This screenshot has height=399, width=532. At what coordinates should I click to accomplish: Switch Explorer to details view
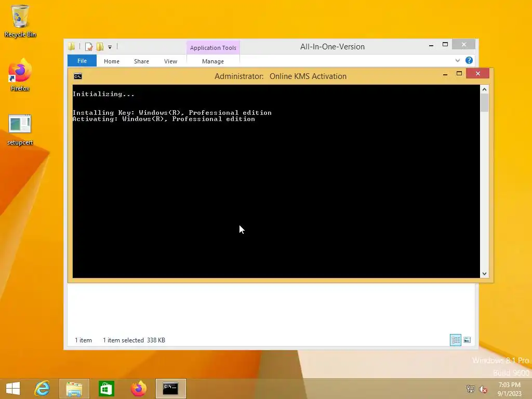tap(455, 340)
